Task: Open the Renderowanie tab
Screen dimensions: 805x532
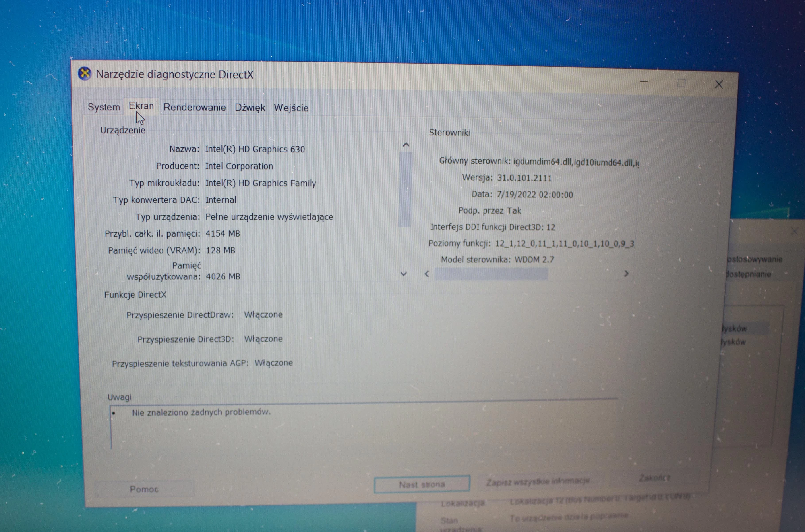Action: click(194, 107)
